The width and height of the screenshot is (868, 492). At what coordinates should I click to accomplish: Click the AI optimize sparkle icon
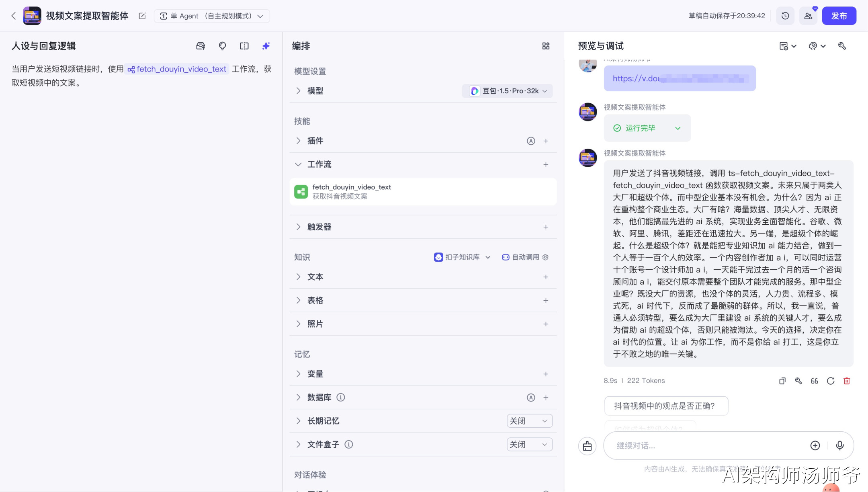(x=266, y=46)
